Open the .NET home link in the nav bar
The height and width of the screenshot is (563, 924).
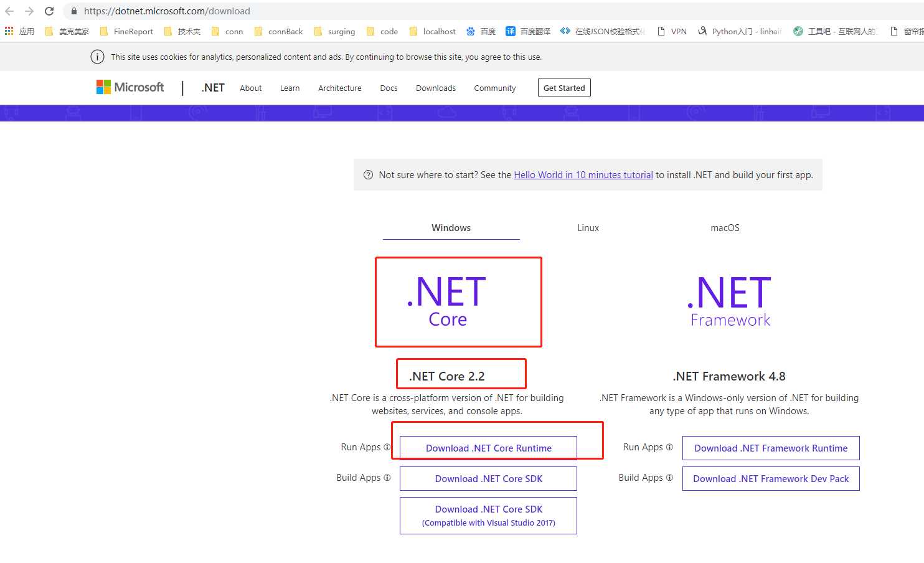pyautogui.click(x=213, y=88)
